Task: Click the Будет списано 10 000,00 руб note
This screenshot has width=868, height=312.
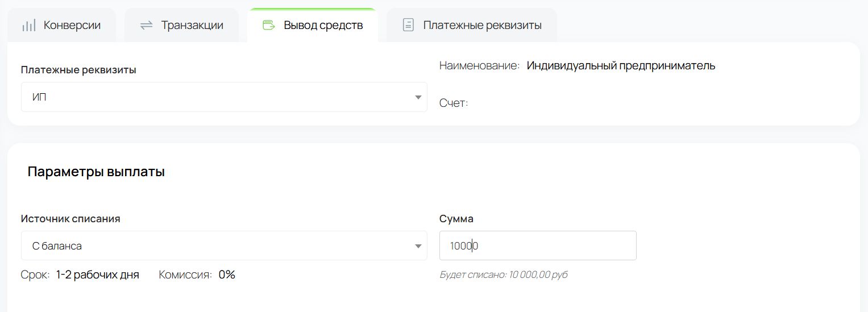Action: pos(503,275)
